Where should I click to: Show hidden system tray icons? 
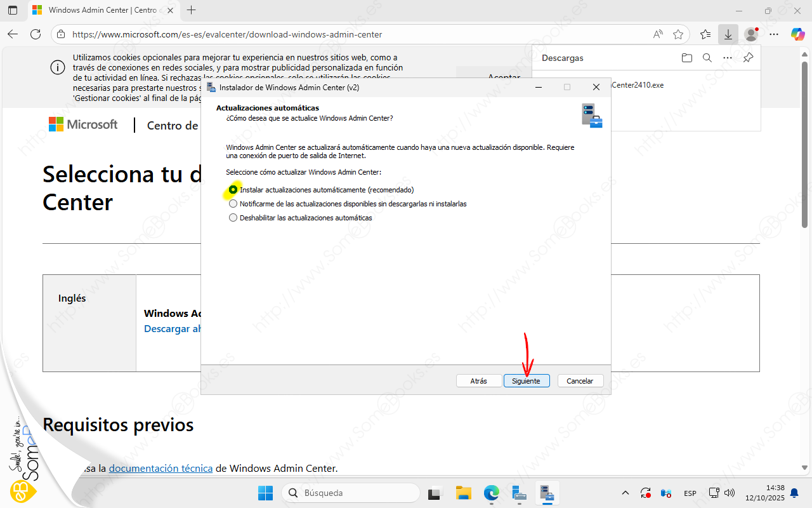click(625, 493)
